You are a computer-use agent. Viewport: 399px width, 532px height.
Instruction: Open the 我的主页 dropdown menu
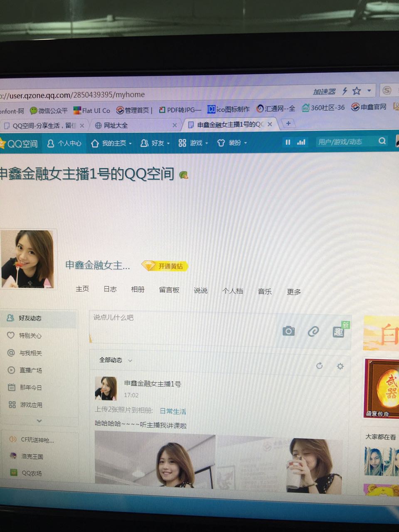click(111, 143)
